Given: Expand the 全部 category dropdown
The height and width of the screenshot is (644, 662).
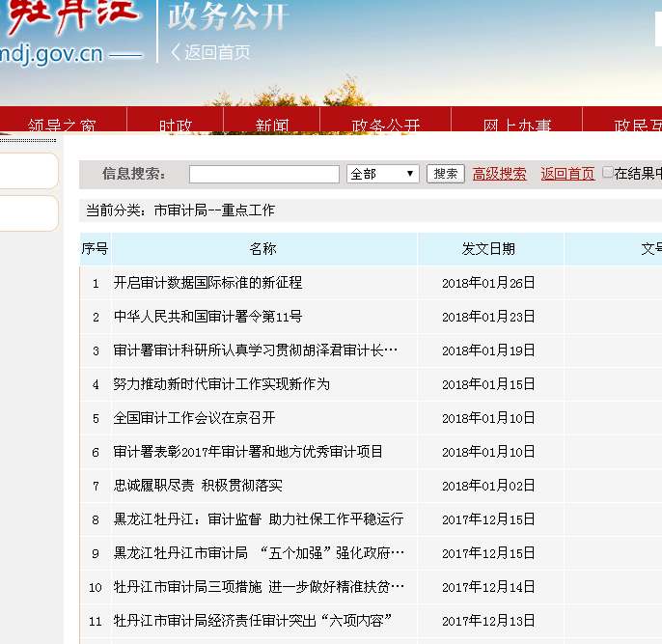Looking at the screenshot, I should tap(382, 174).
